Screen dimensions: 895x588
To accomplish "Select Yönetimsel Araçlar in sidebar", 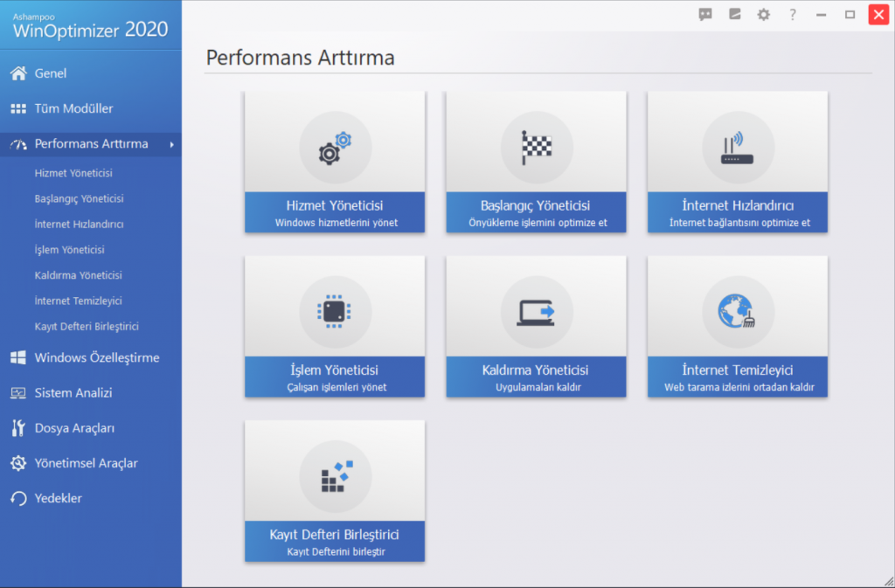I will pos(87,463).
